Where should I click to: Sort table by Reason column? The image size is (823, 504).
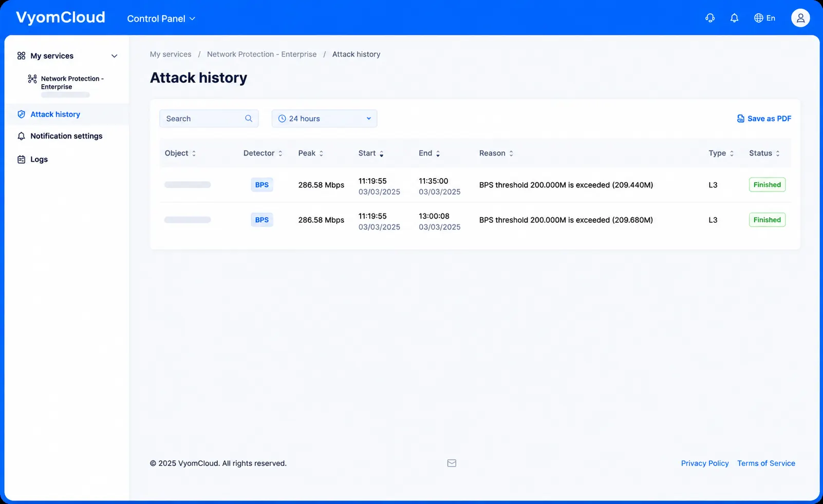pyautogui.click(x=496, y=153)
